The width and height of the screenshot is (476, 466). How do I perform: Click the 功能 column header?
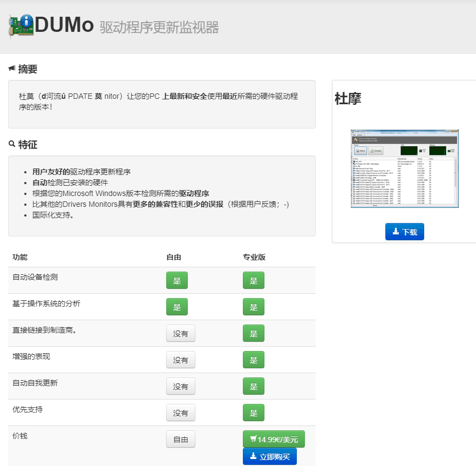[20, 257]
